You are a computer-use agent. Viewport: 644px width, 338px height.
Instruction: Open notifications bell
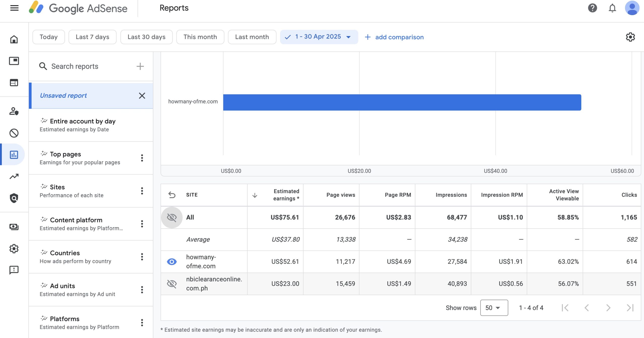[612, 8]
